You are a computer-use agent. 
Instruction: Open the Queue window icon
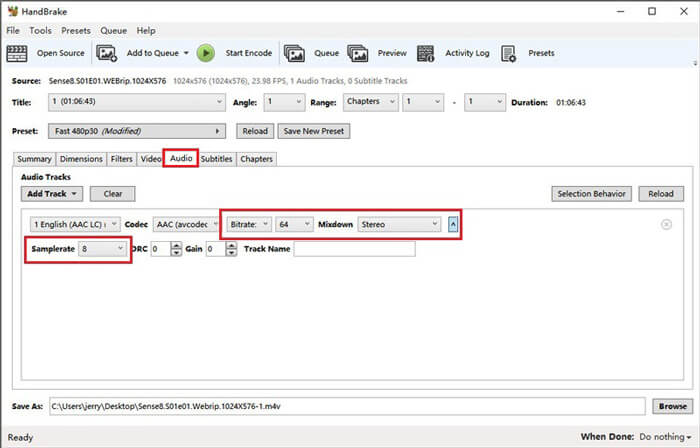(x=295, y=54)
